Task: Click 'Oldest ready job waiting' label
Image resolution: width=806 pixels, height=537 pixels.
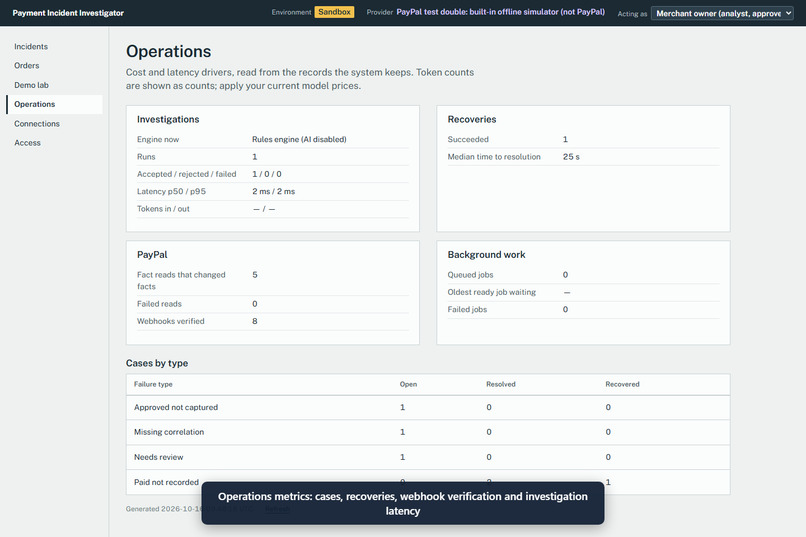Action: (x=491, y=292)
